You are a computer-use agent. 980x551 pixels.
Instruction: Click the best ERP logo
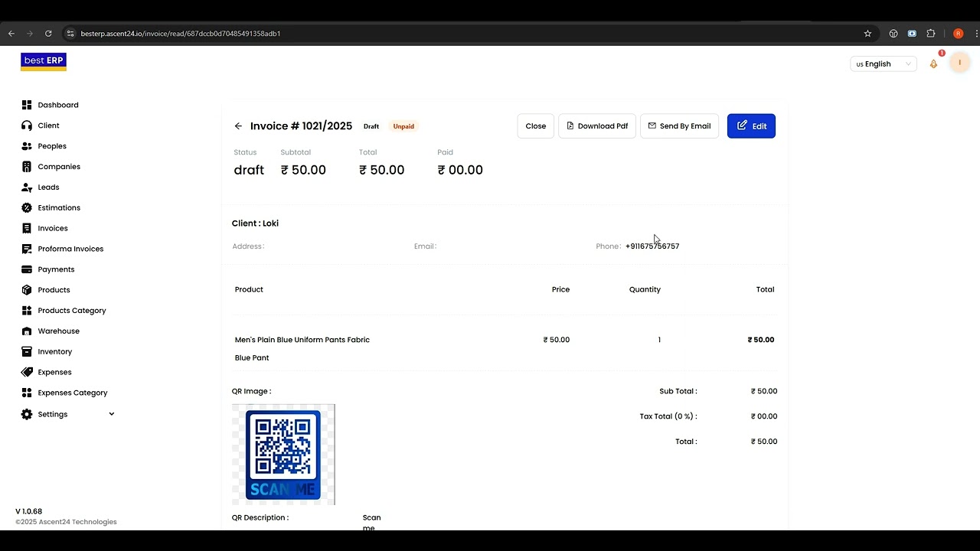[44, 62]
